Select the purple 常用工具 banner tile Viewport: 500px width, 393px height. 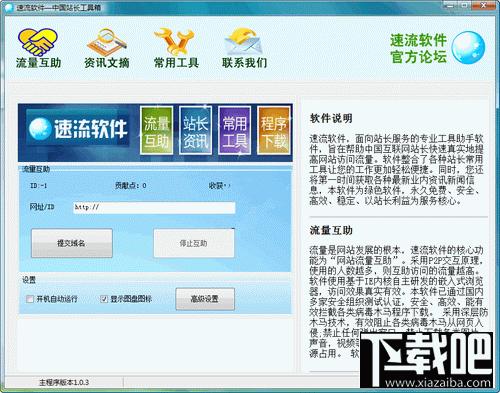click(x=234, y=130)
